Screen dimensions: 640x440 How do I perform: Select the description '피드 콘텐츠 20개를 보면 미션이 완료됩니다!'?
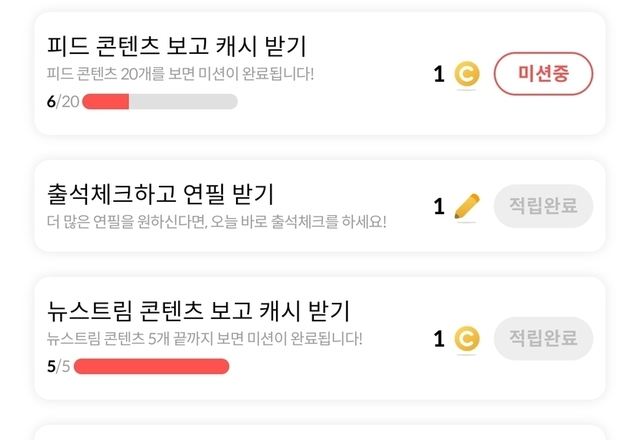pyautogui.click(x=181, y=74)
